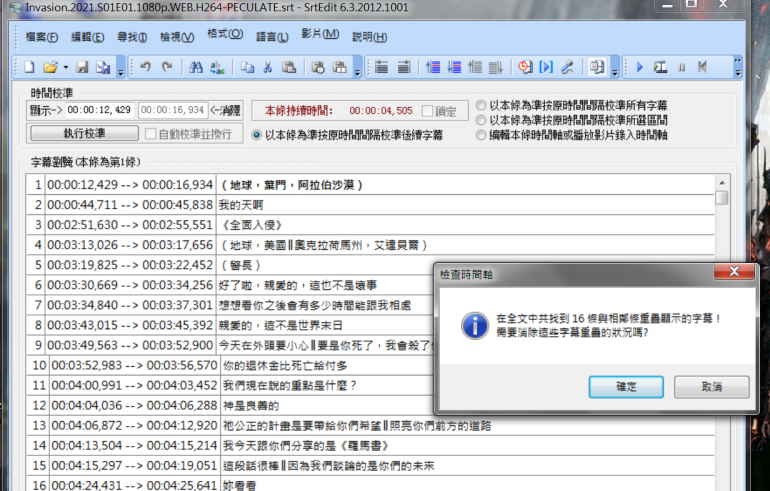Select radio 以本條為準按原時間間隔校準所選區間
The image size is (770, 491).
(481, 120)
